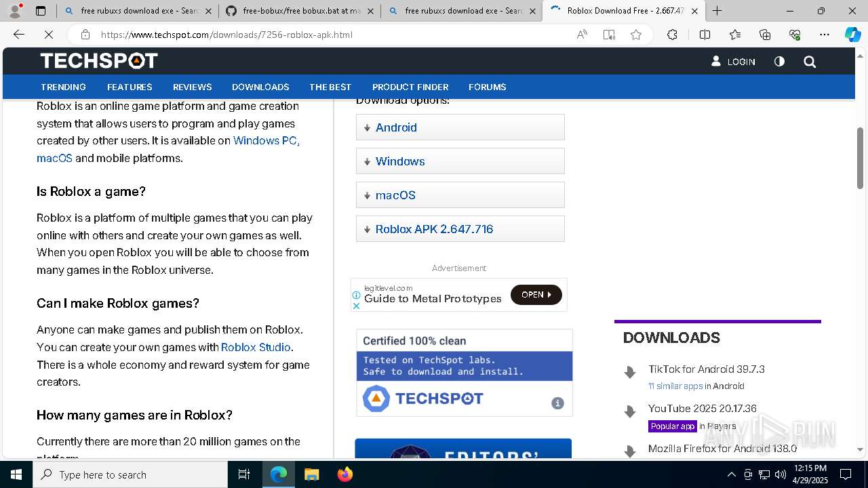Open Split screen icon
The height and width of the screenshot is (488, 868).
(705, 35)
